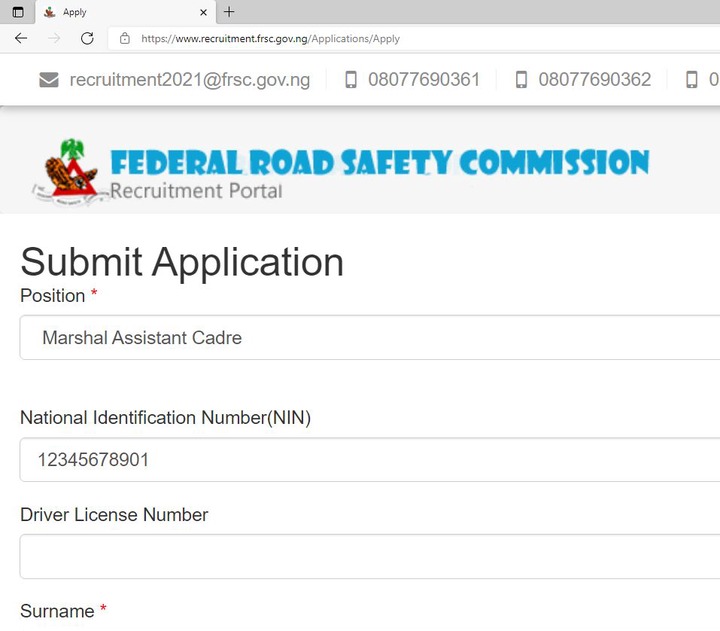The width and height of the screenshot is (720, 631).
Task: Click the Driver License Number field
Action: 370,557
